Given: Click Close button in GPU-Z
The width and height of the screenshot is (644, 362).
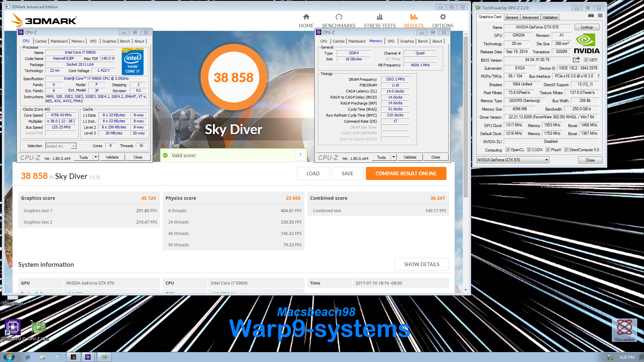Looking at the screenshot, I should 590,160.
